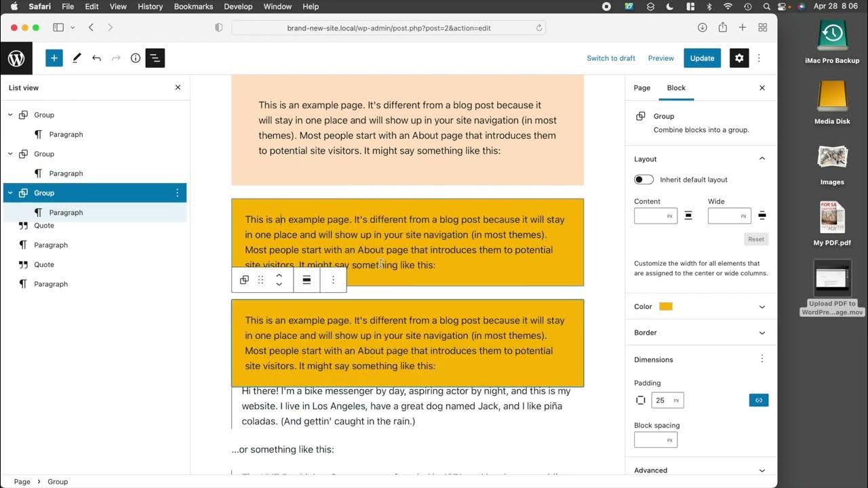Open the WordPress logo dashboard link
Viewport: 868px width, 488px height.
click(16, 58)
